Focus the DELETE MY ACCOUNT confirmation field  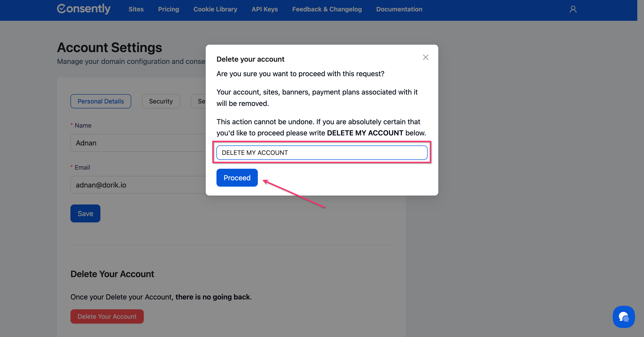point(322,153)
